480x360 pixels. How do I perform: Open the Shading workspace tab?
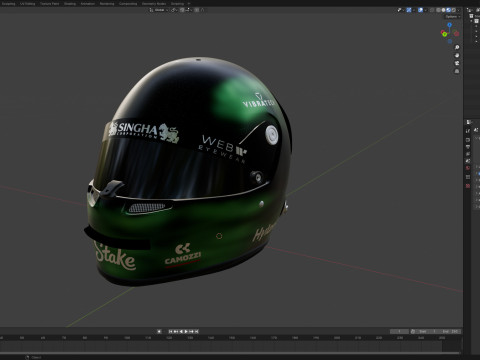[x=70, y=4]
